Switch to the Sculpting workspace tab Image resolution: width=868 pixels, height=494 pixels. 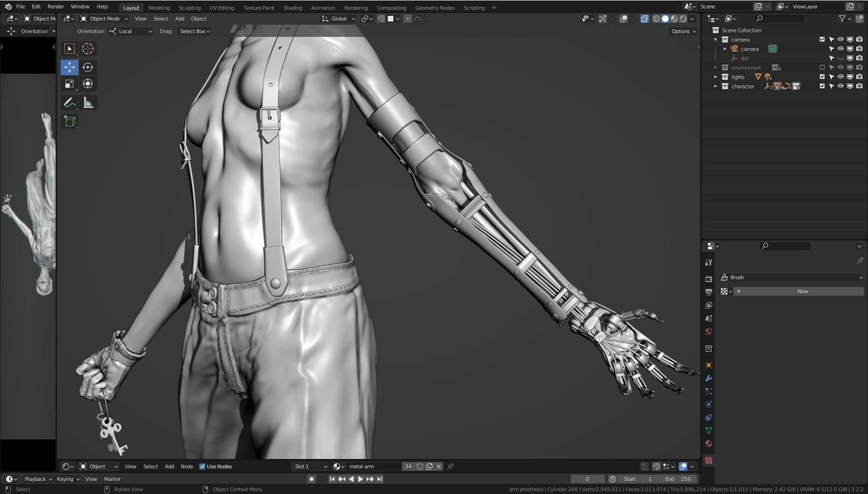(x=189, y=8)
